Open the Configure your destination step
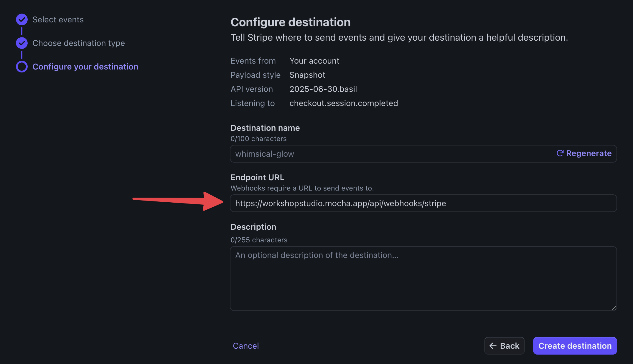Viewport: 633px width, 364px height. point(85,67)
